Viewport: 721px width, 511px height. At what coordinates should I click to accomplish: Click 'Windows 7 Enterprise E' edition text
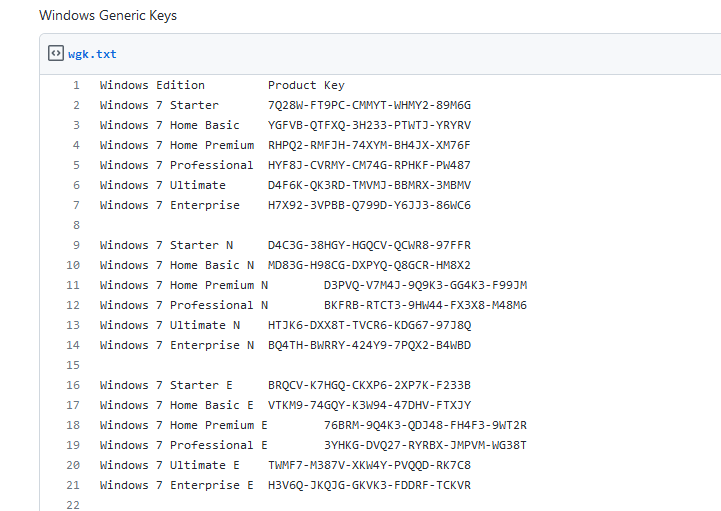point(177,485)
